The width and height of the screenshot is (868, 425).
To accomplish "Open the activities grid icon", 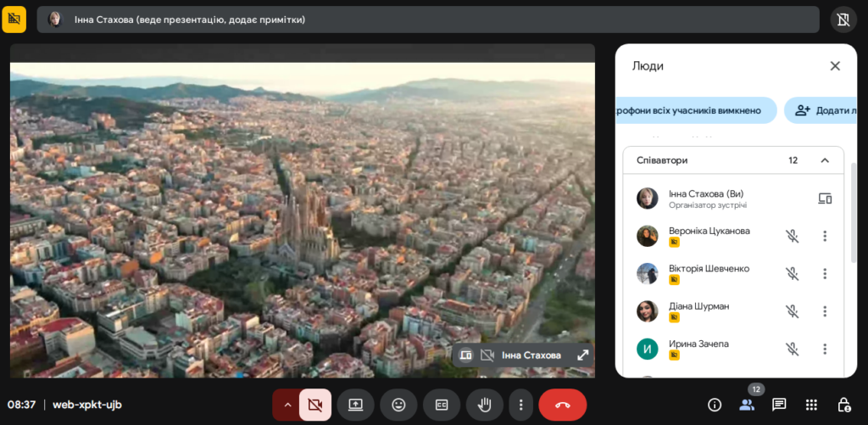I will (x=811, y=405).
